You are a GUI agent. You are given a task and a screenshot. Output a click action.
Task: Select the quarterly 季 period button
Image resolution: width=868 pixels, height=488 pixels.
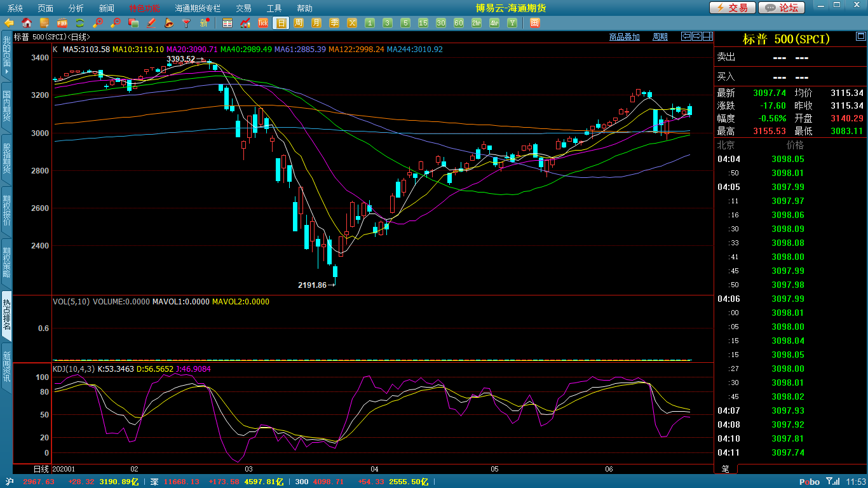pos(334,23)
